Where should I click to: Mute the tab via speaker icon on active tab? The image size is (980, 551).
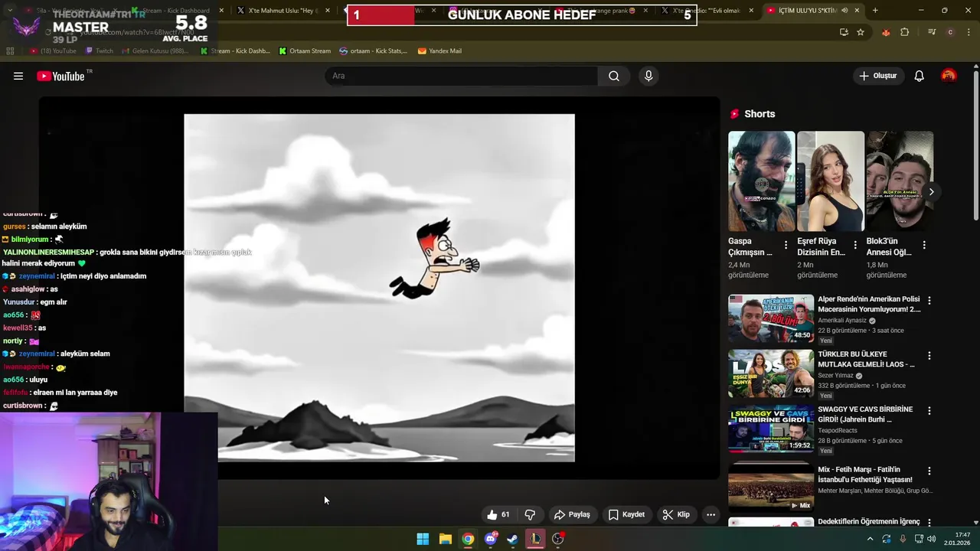coord(844,11)
